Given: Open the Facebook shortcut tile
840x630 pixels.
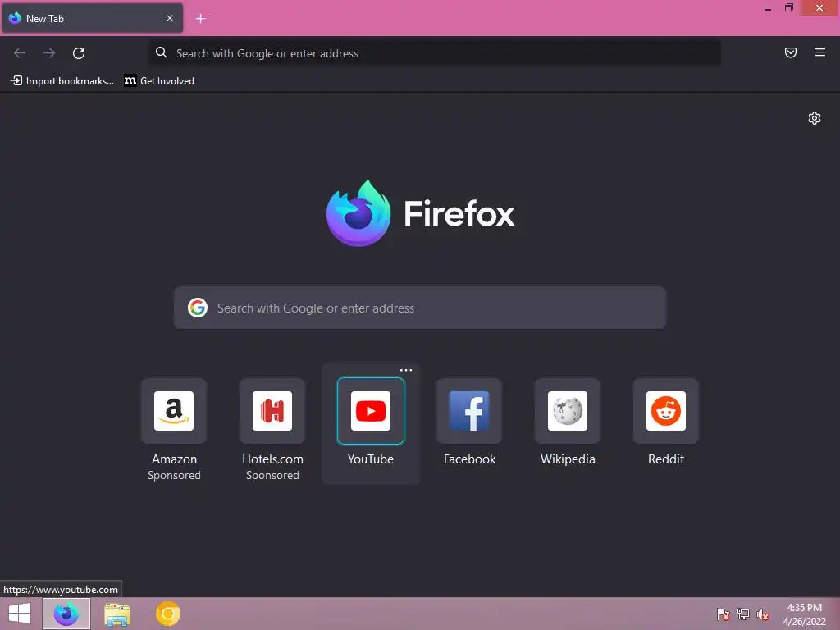Looking at the screenshot, I should (x=469, y=411).
